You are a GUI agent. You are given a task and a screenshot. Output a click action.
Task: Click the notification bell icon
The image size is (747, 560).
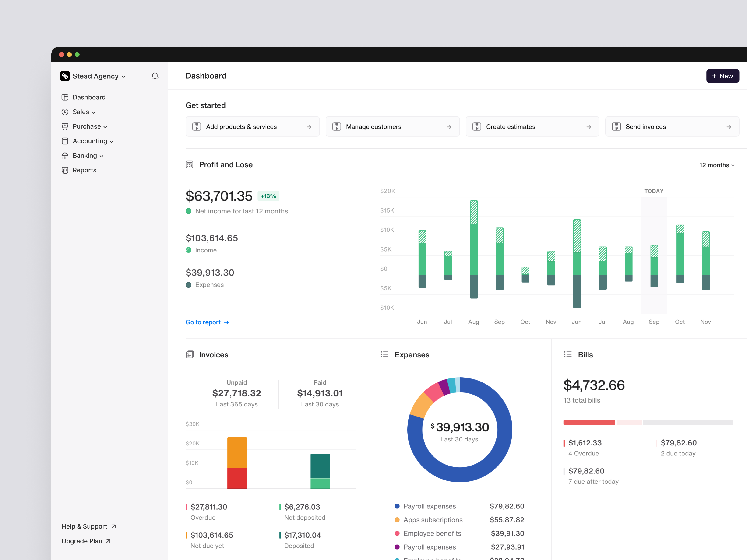coord(155,76)
